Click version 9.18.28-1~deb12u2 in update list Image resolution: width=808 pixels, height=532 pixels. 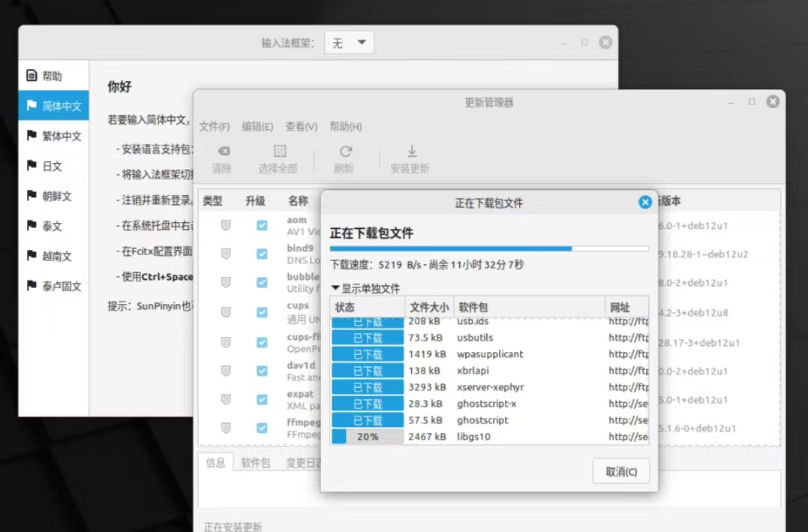(704, 254)
